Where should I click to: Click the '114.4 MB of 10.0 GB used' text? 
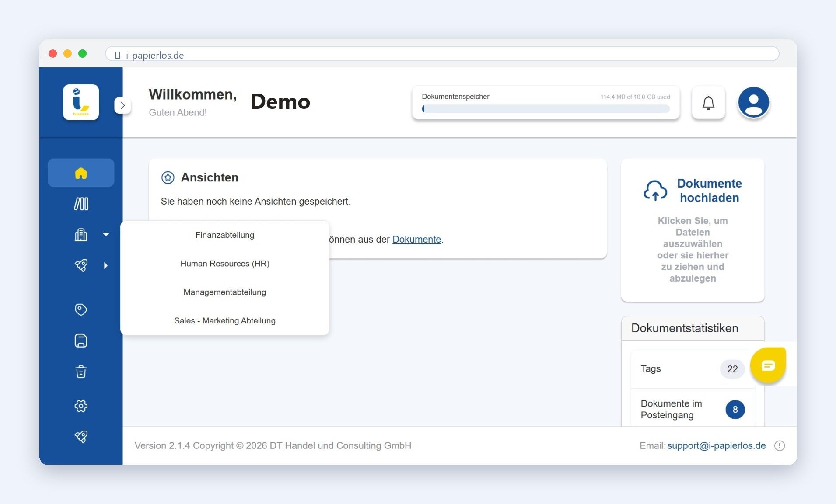pyautogui.click(x=635, y=97)
